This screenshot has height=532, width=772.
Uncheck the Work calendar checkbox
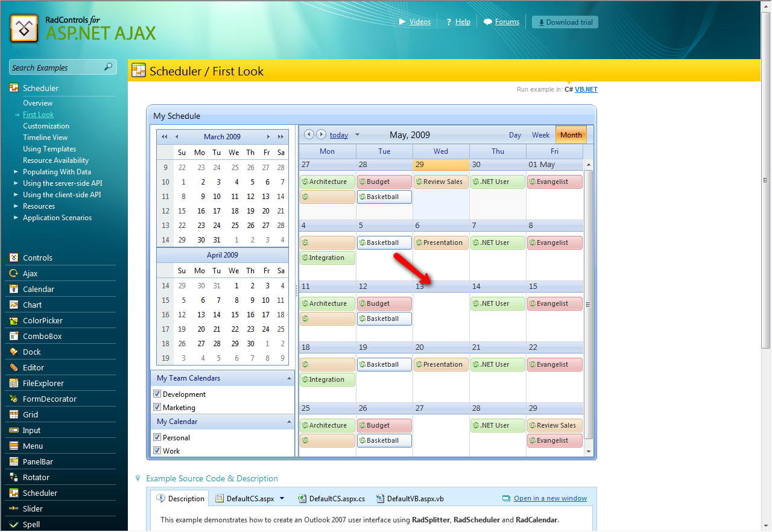157,451
